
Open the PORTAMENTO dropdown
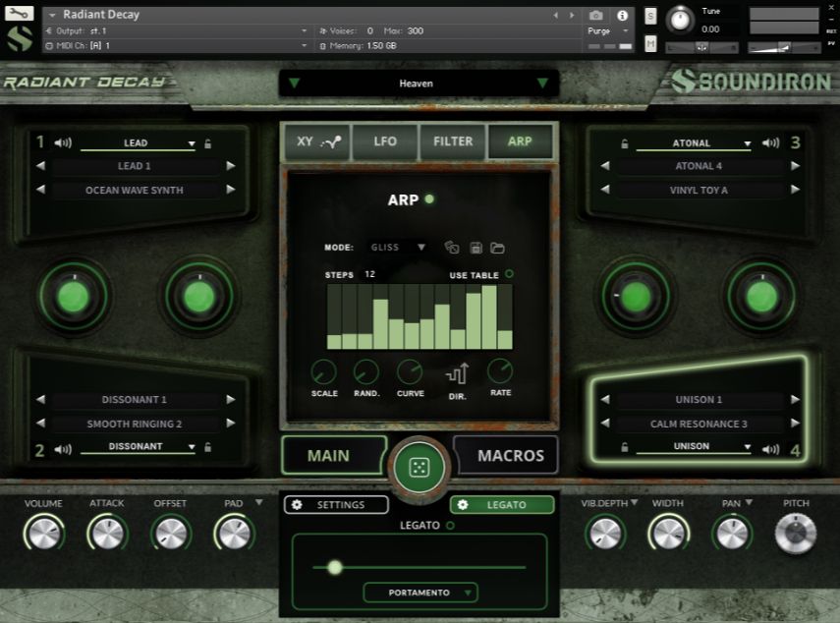(420, 593)
